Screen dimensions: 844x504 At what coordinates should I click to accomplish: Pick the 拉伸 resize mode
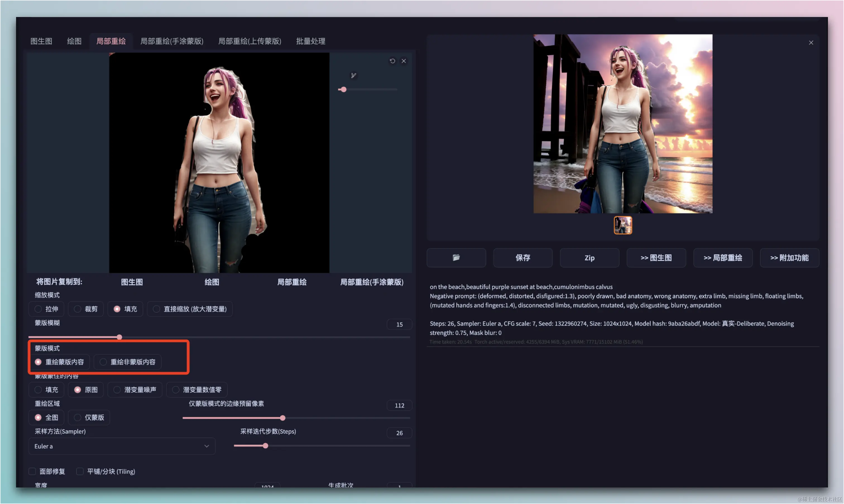[38, 309]
